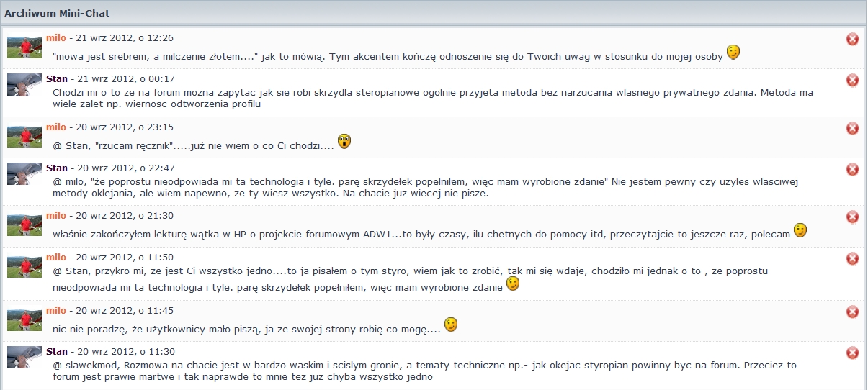Click the timestamp 20 wrz 2012, o 11:30

pyautogui.click(x=127, y=351)
